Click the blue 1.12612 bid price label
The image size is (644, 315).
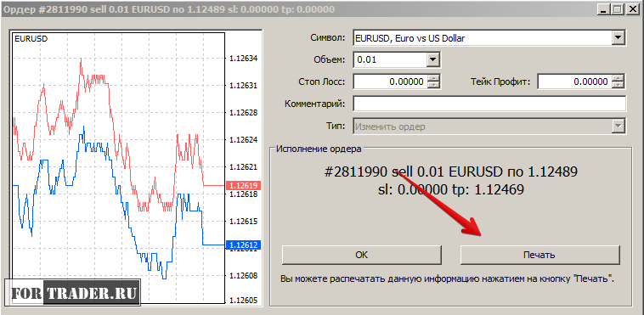[243, 245]
